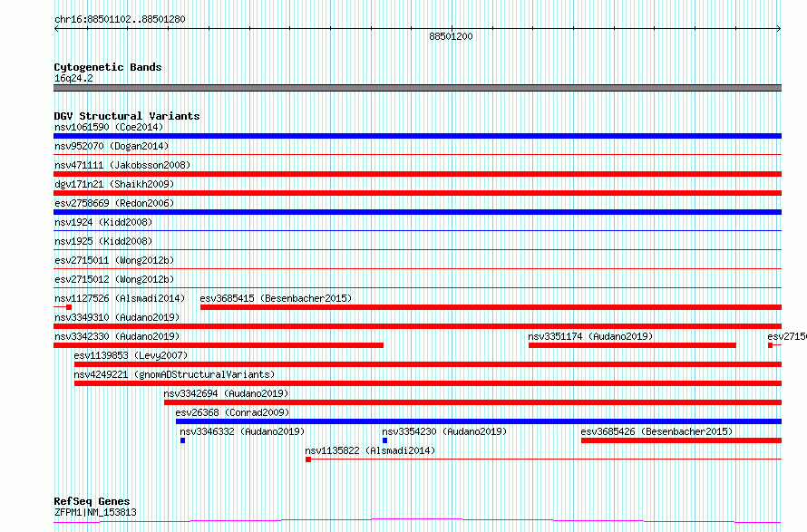Screen dimensions: 807x532
Task: Click the magenta ZFPM1 gene line
Action: [x=417, y=521]
